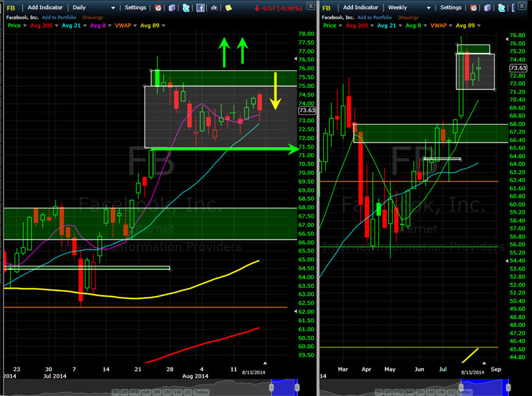This screenshot has width=532, height=396.
Task: Open Settings in Daily chart
Action: tap(135, 7)
